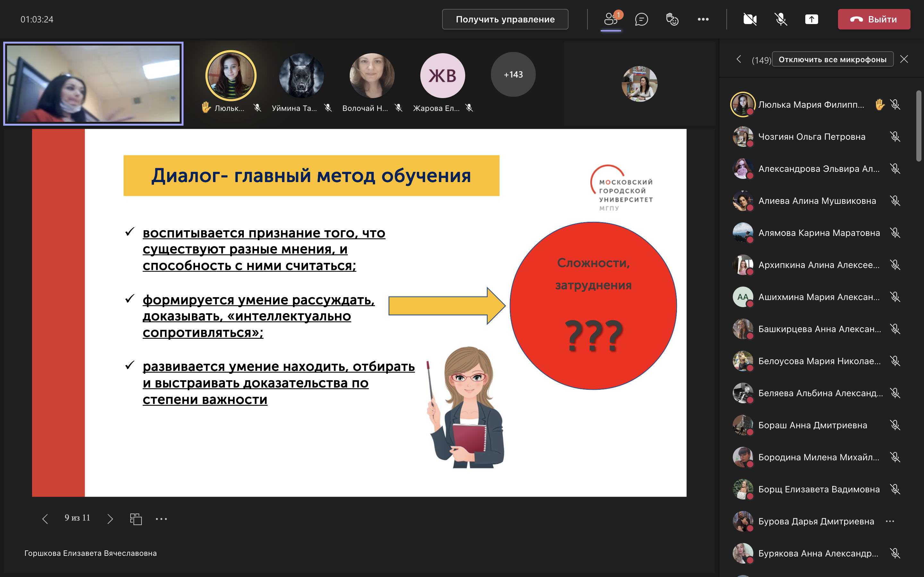Click the share content icon

pos(811,19)
